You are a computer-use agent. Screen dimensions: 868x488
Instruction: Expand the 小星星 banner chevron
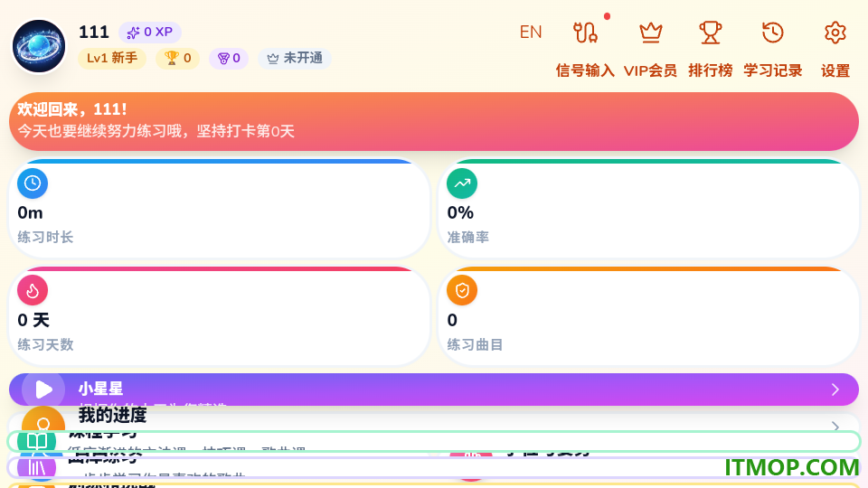(x=835, y=389)
